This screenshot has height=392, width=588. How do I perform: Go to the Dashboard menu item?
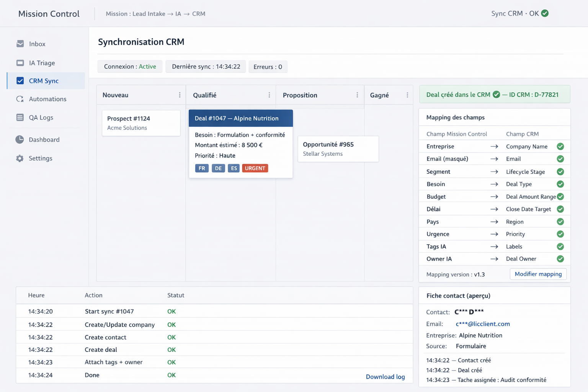(x=44, y=140)
